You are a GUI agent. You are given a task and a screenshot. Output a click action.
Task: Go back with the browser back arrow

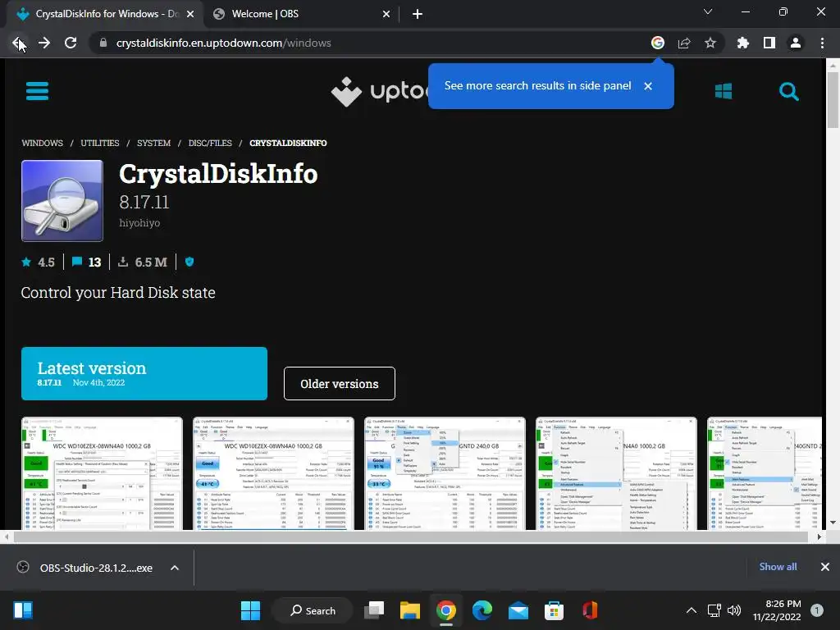[x=18, y=43]
